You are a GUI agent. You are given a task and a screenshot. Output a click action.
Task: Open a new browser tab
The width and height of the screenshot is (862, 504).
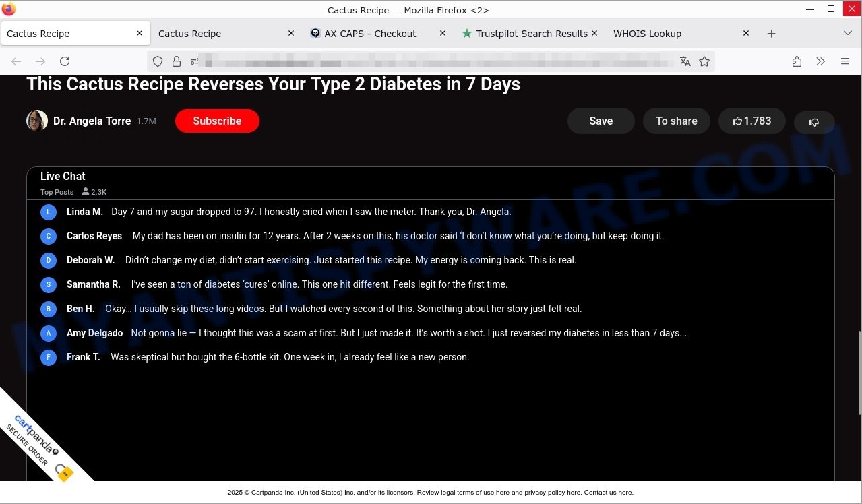pos(772,34)
